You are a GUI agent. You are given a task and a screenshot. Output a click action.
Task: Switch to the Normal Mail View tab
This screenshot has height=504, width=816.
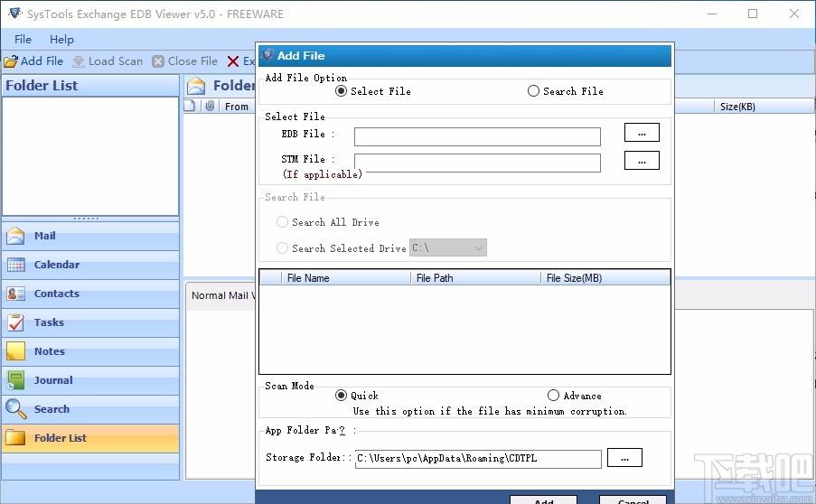coord(222,295)
